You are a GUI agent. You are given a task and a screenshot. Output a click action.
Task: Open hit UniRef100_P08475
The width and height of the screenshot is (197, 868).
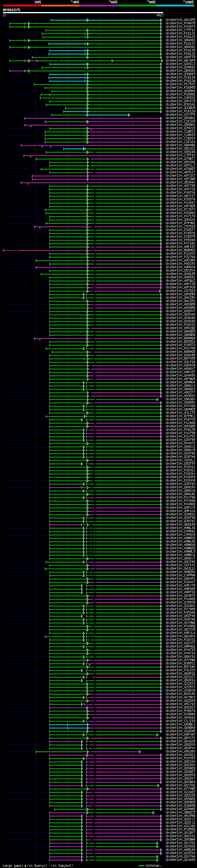click(180, 23)
